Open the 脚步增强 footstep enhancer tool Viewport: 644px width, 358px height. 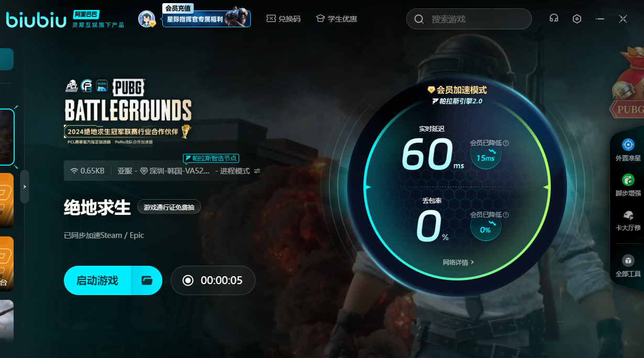628,185
